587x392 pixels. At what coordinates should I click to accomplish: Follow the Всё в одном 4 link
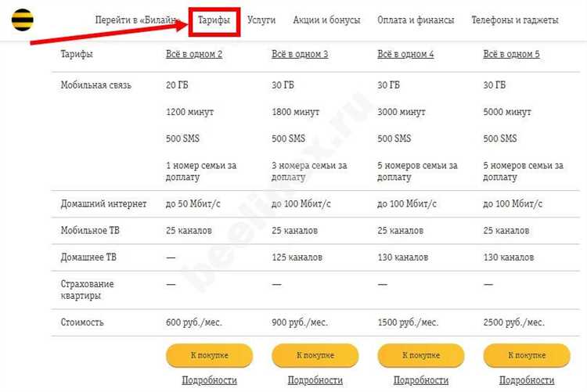(x=405, y=54)
